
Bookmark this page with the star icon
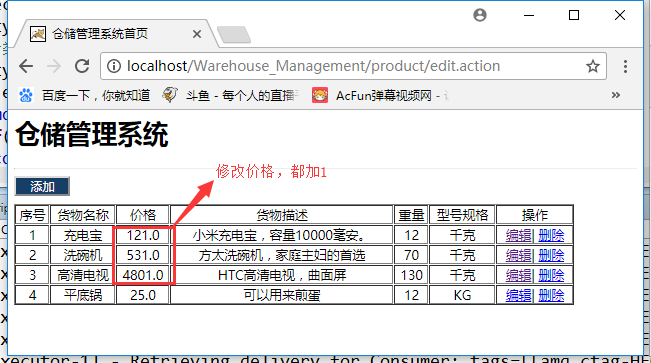(x=592, y=66)
